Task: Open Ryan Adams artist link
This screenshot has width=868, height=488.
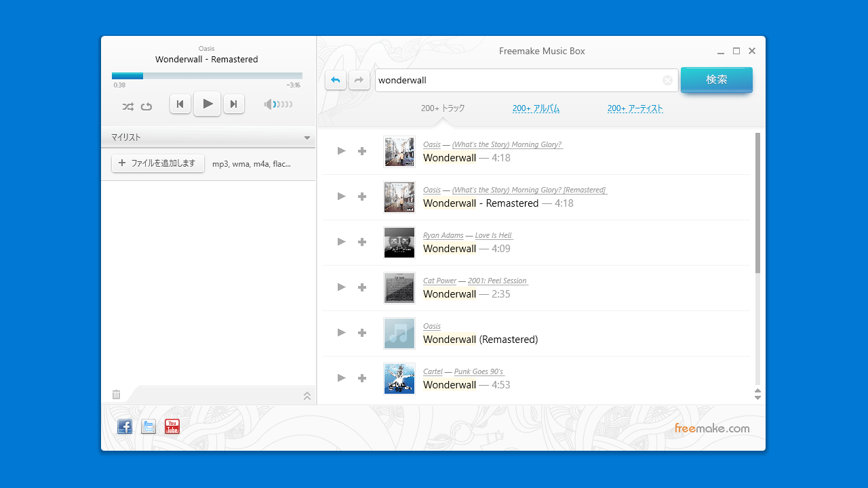Action: tap(443, 235)
